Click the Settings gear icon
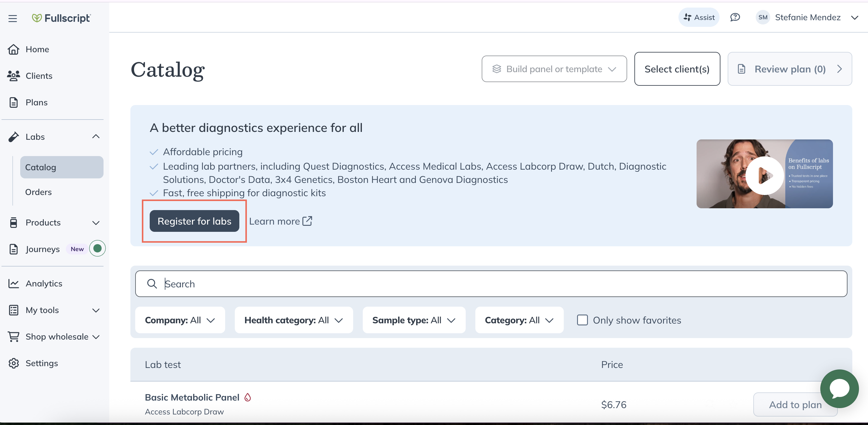Viewport: 868px width, 425px height. pos(14,363)
